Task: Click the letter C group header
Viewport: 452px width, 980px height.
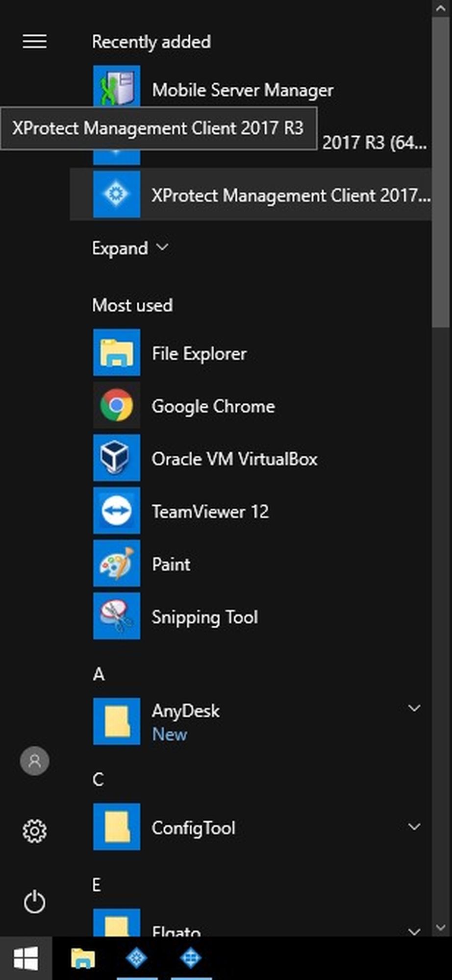Action: 98,780
